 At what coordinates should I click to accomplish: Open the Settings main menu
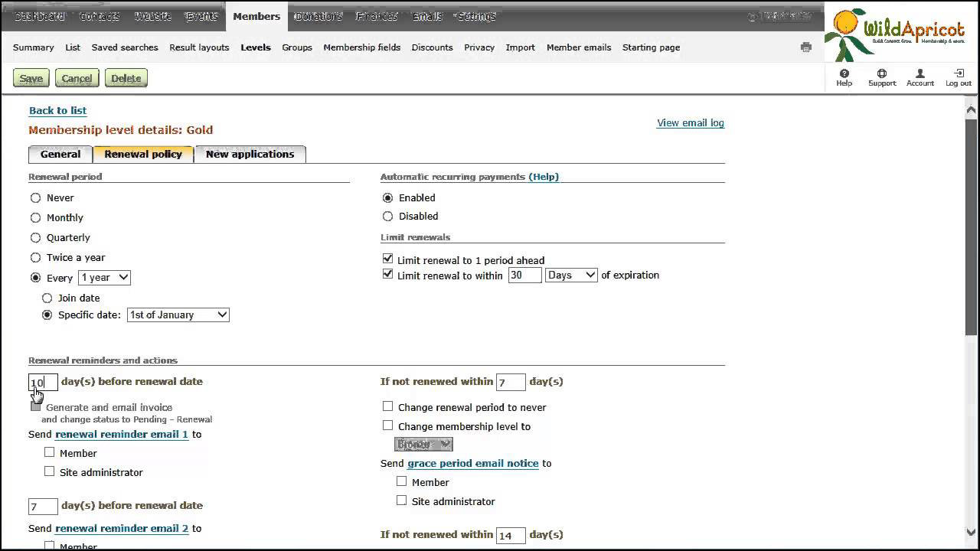coord(477,16)
